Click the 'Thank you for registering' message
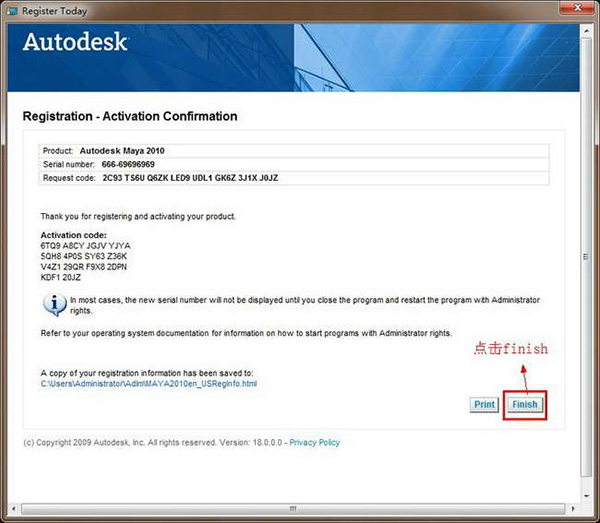600x523 pixels. [138, 217]
